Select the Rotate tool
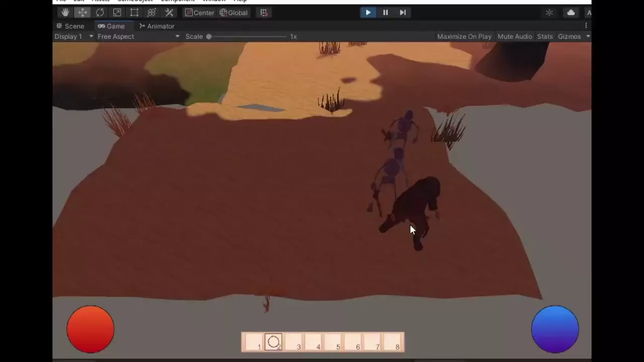 [x=100, y=13]
